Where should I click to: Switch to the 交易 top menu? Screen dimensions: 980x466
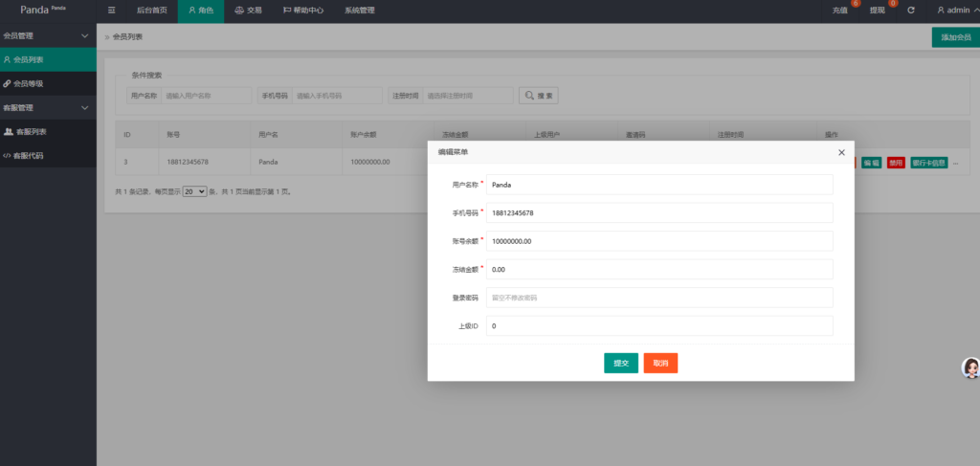click(248, 11)
